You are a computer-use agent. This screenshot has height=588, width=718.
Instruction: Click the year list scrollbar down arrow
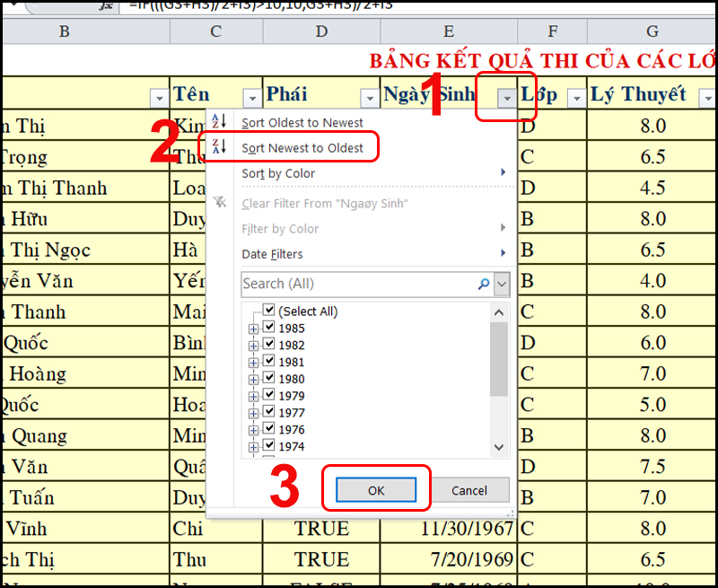click(x=500, y=446)
